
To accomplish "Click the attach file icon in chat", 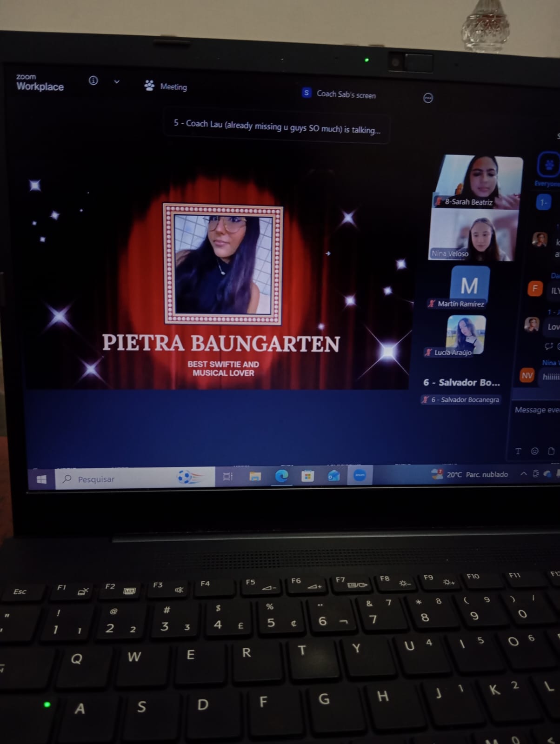I will [x=551, y=451].
